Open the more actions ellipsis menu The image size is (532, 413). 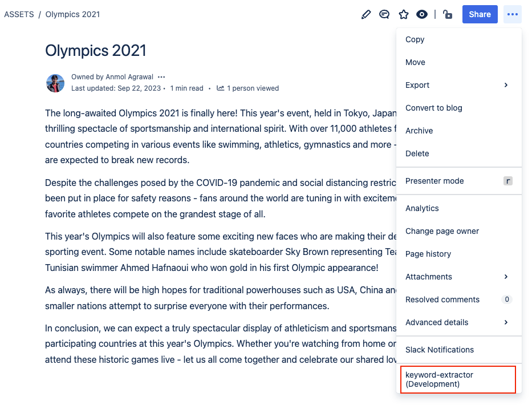[x=511, y=14]
